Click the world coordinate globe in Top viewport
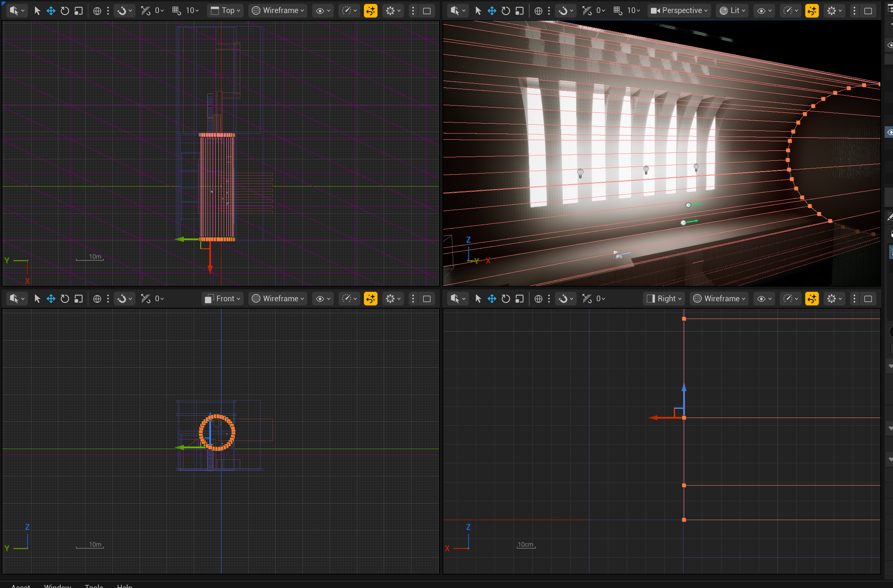The image size is (893, 588). coord(97,11)
